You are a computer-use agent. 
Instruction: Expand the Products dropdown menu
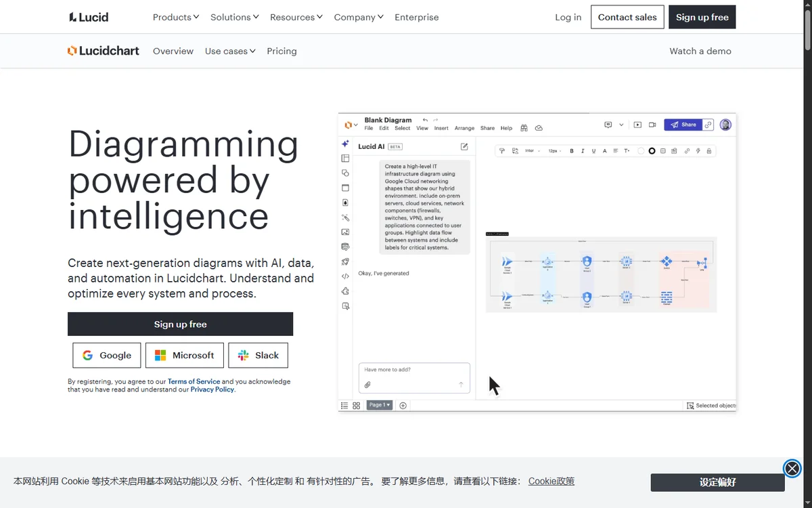pos(176,17)
